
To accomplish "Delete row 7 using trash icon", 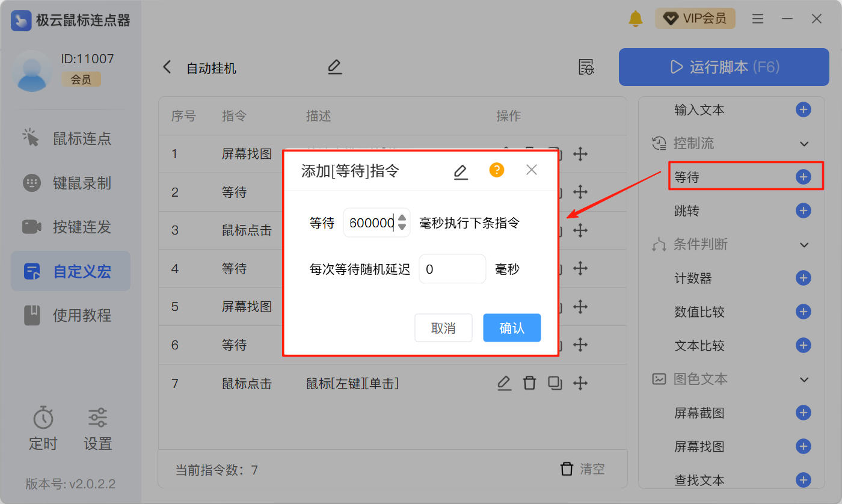I will (x=529, y=383).
